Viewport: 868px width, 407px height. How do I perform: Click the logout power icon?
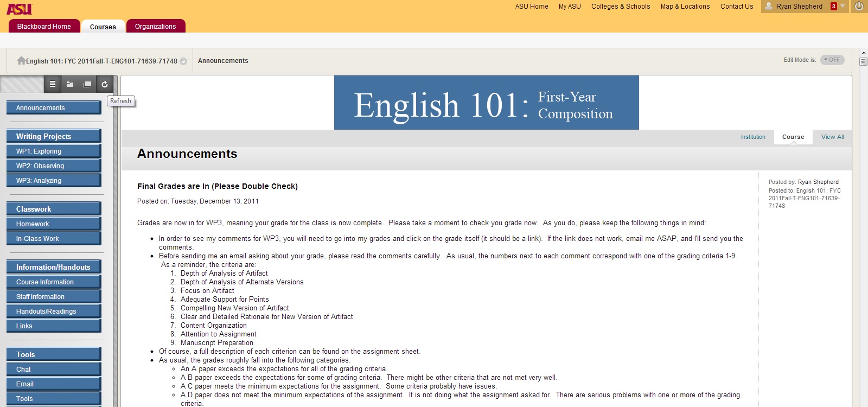(x=859, y=7)
